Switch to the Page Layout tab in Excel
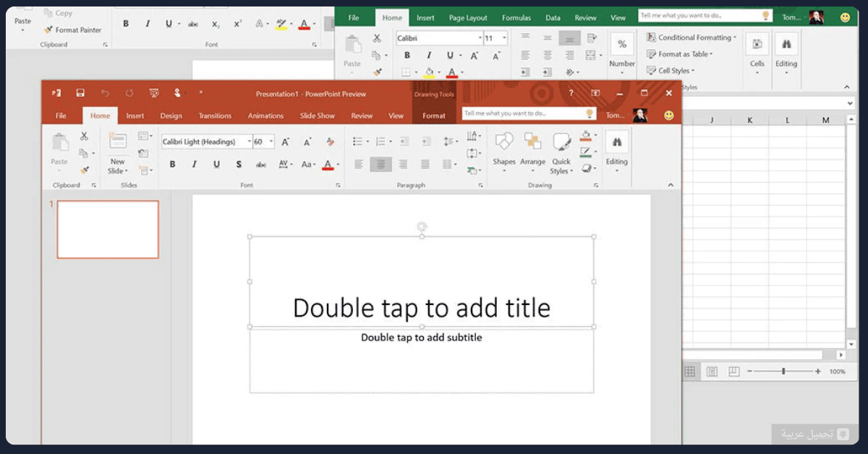This screenshot has width=868, height=454. tap(468, 17)
